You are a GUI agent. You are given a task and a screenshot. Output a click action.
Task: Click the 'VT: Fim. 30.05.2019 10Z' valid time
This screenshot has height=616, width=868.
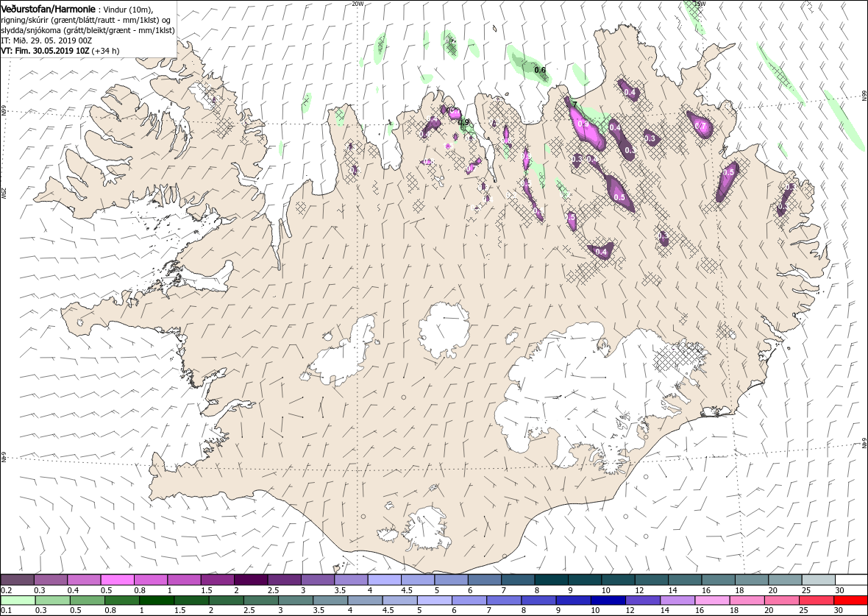coord(46,51)
